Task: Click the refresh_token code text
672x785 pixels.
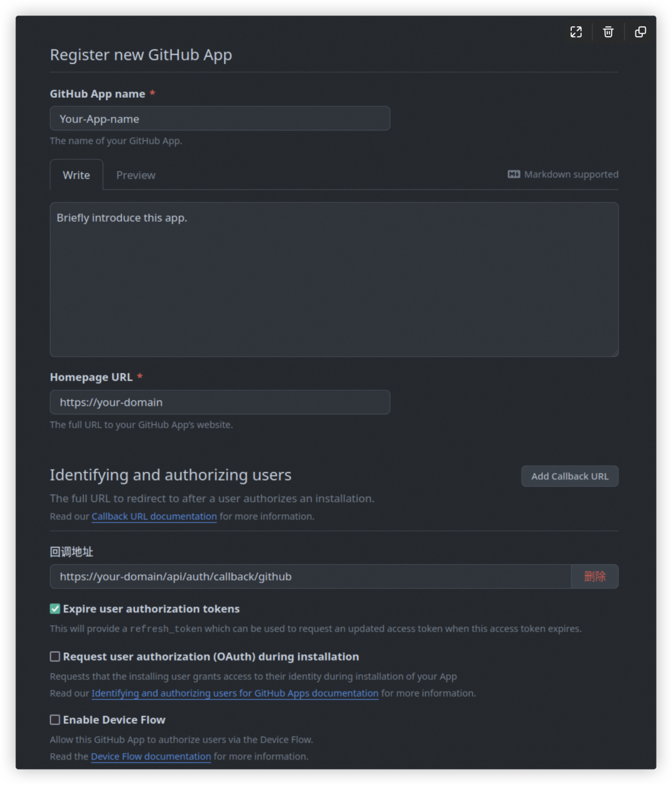Action: click(166, 629)
